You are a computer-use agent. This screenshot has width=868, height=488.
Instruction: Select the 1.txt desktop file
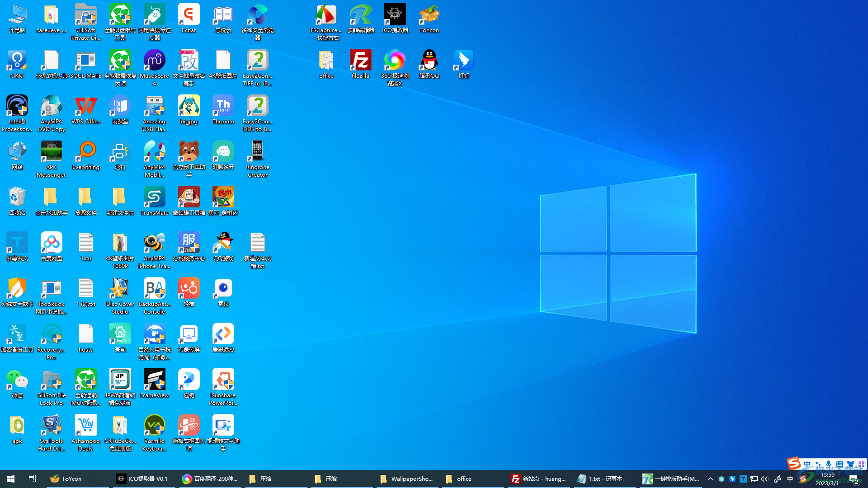pyautogui.click(x=86, y=246)
